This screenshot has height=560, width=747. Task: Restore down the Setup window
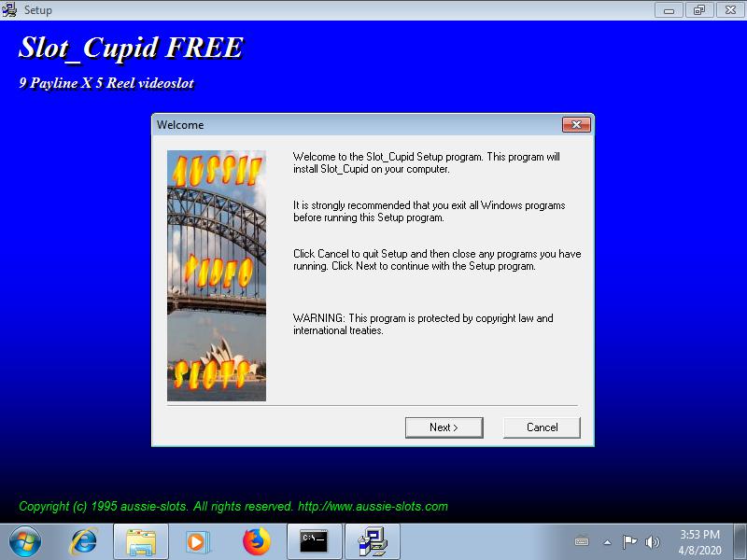click(x=698, y=9)
